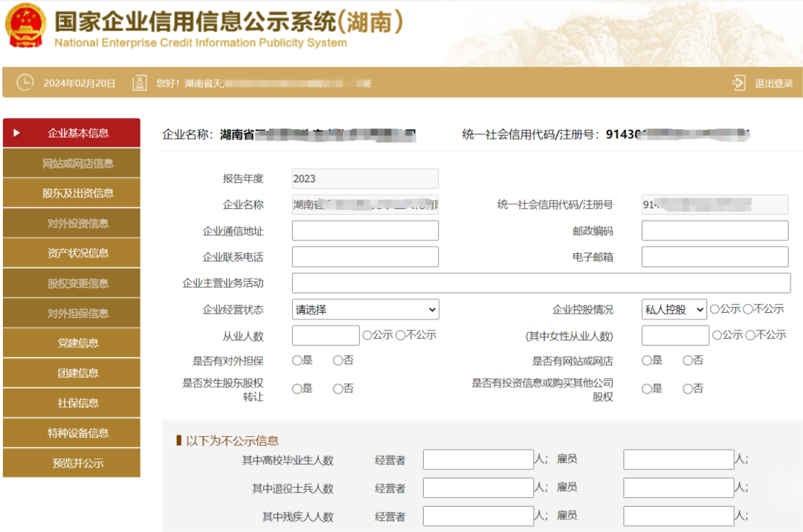Viewport: 803px width, 532px height.
Task: Focus the 其中女性从业人数 input field
Action: pyautogui.click(x=675, y=336)
